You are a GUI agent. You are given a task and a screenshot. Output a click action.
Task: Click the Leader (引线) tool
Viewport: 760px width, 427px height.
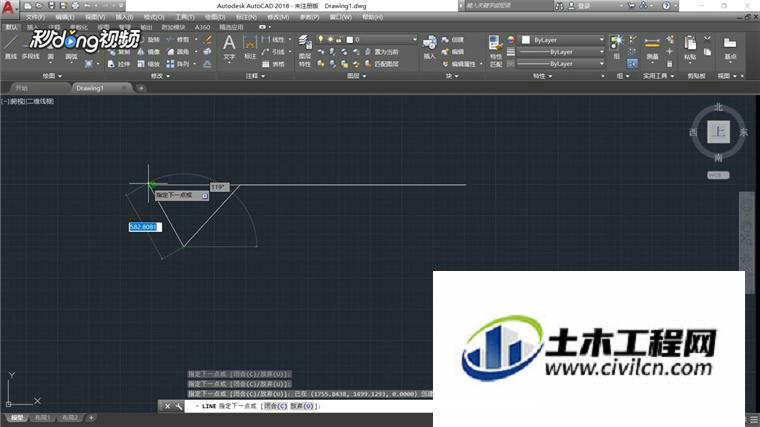(273, 52)
